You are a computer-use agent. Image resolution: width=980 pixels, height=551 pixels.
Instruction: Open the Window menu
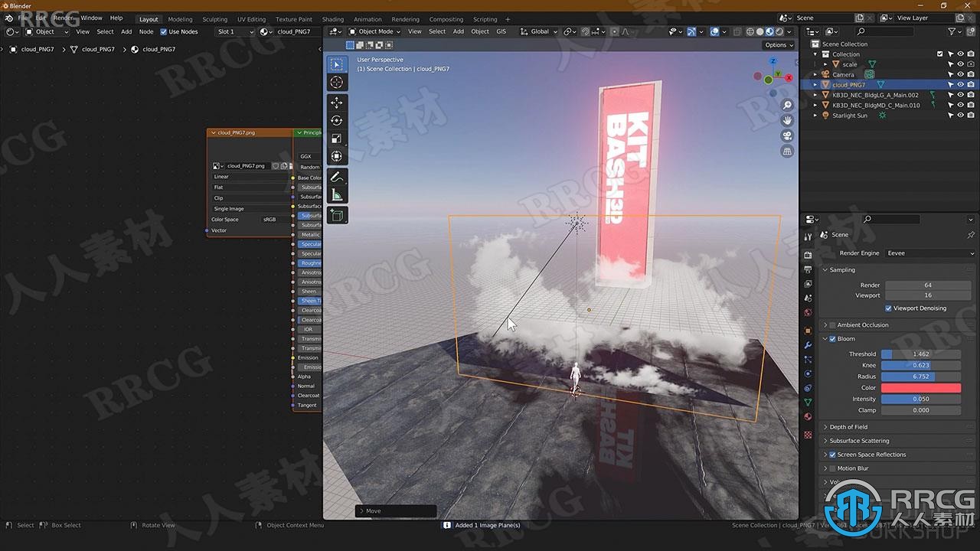click(91, 18)
